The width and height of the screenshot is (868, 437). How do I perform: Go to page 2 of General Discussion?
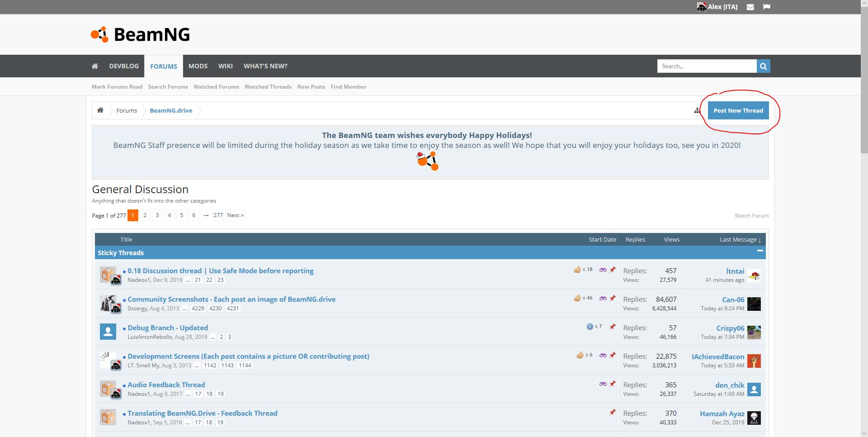[x=145, y=215]
